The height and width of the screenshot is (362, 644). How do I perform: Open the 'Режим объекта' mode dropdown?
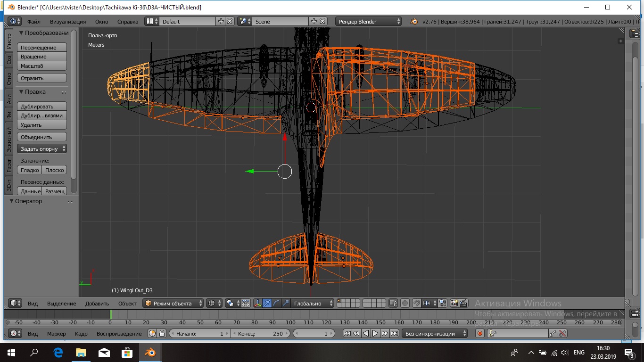tap(173, 303)
